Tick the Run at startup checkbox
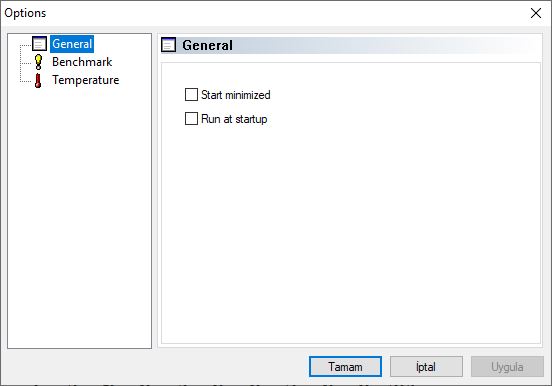The image size is (552, 386). coord(191,118)
